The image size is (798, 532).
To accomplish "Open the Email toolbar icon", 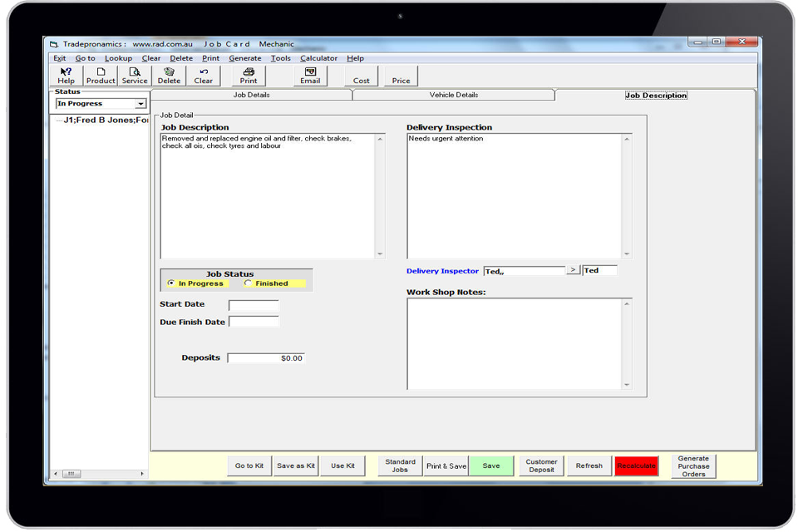I will 310,76.
